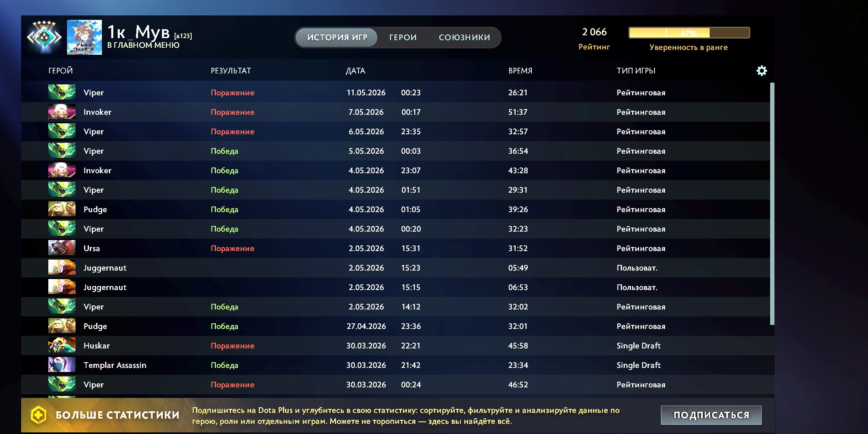The width and height of the screenshot is (868, 434).
Task: Click Поражение result in 7.05.2026 Invoker row
Action: coord(232,112)
